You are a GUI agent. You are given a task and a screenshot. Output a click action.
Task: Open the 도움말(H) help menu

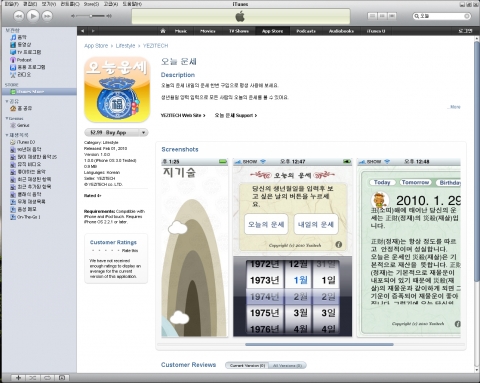132,4
